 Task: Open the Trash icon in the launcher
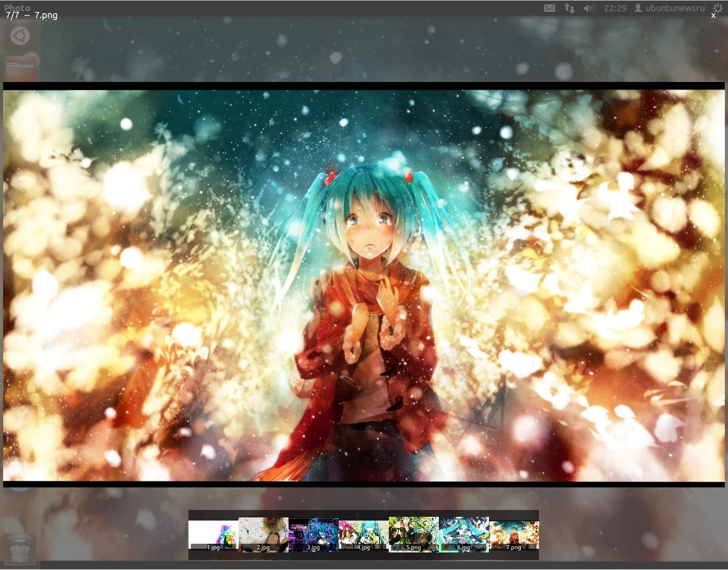tap(20, 548)
